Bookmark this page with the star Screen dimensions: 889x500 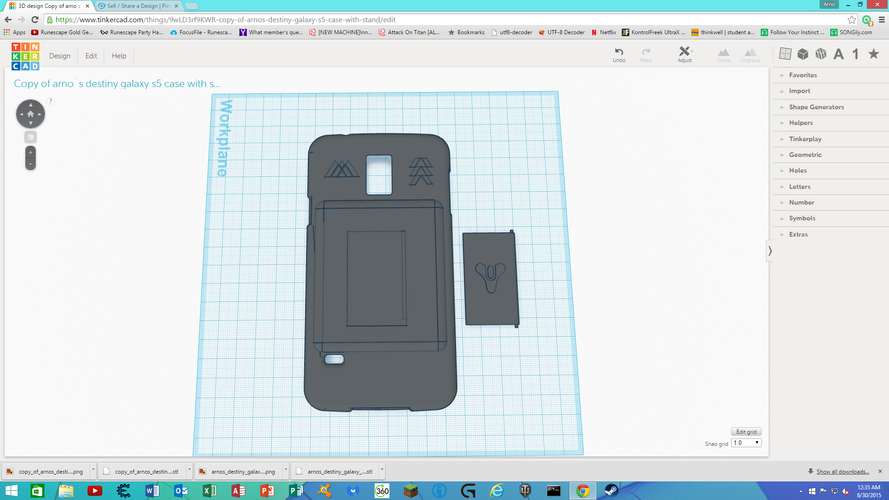click(x=852, y=20)
